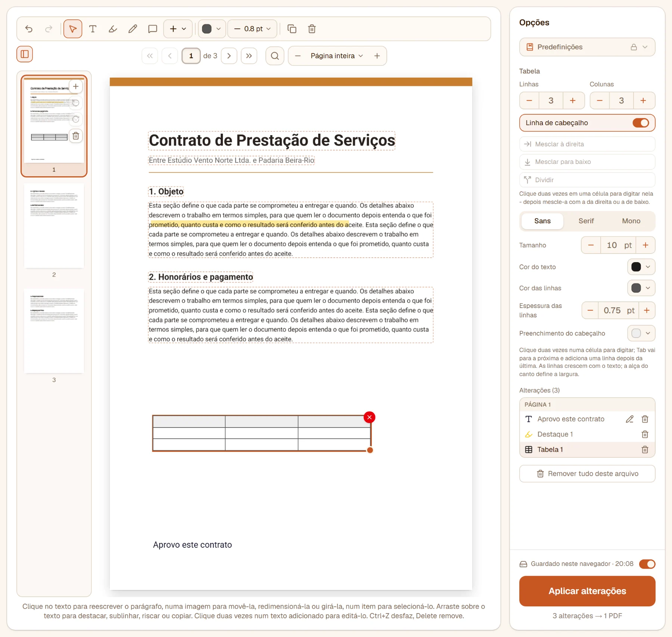The height and width of the screenshot is (637, 672).
Task: Select 'Aprovo este contrato' in changes list
Action: (x=571, y=419)
